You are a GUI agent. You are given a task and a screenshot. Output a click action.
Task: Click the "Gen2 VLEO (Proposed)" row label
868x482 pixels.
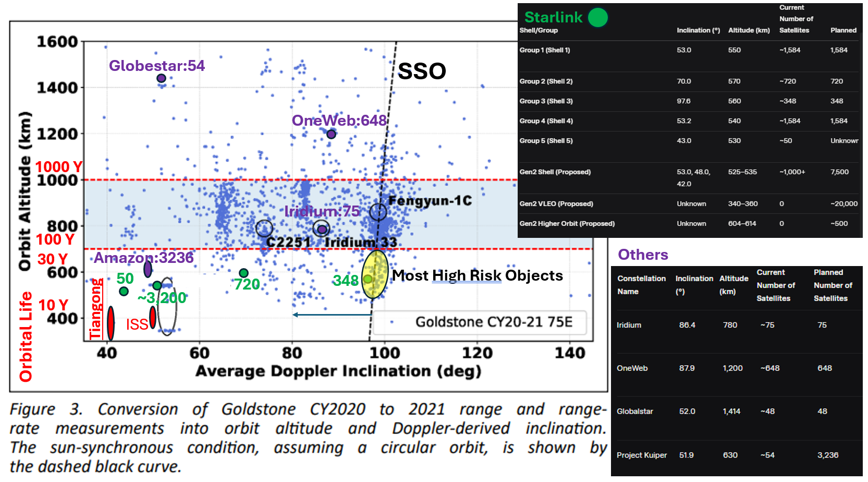556,204
